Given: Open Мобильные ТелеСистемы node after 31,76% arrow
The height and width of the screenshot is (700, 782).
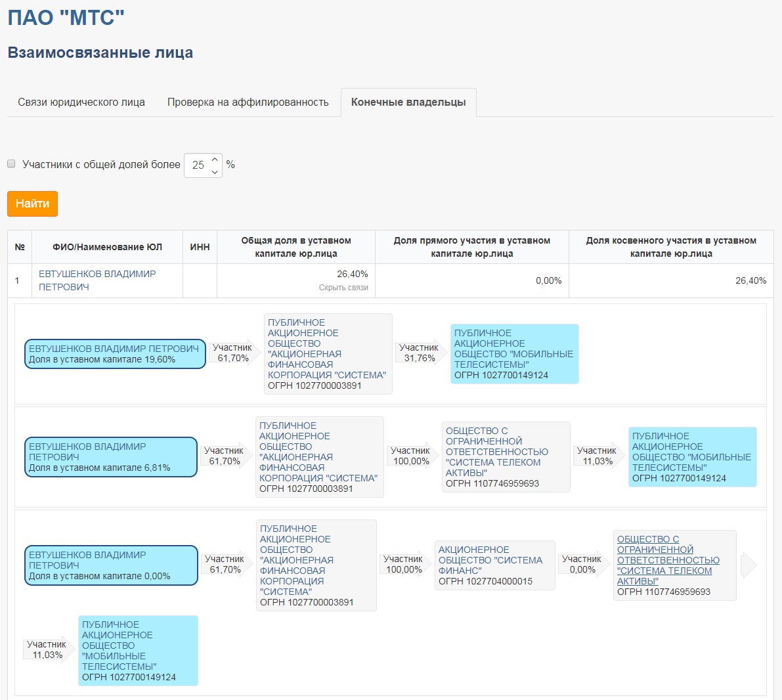Looking at the screenshot, I should (515, 354).
